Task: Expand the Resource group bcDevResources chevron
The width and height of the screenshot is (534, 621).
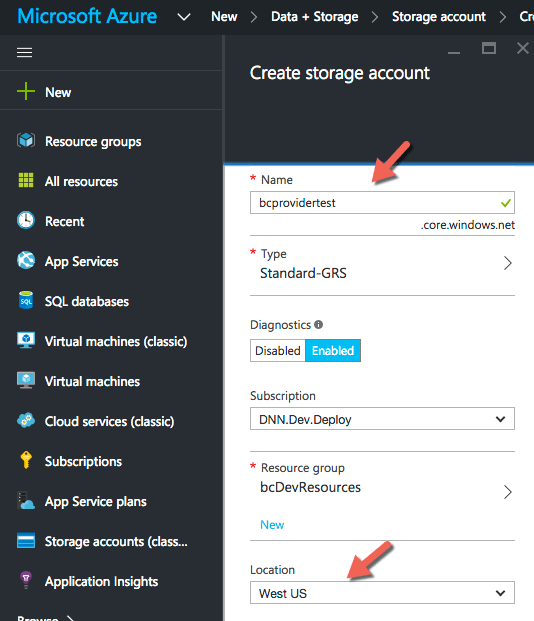Action: pos(507,492)
